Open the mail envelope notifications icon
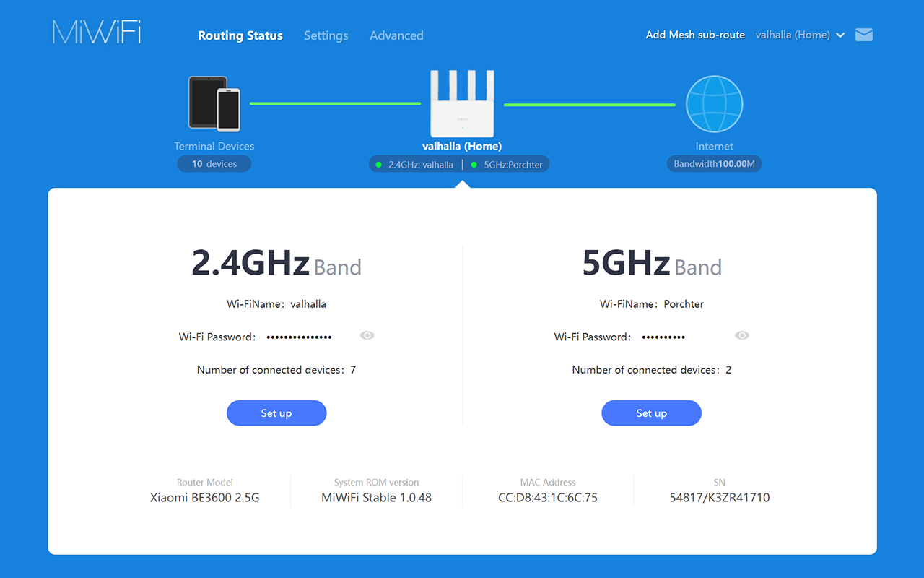The image size is (924, 578). pos(864,35)
